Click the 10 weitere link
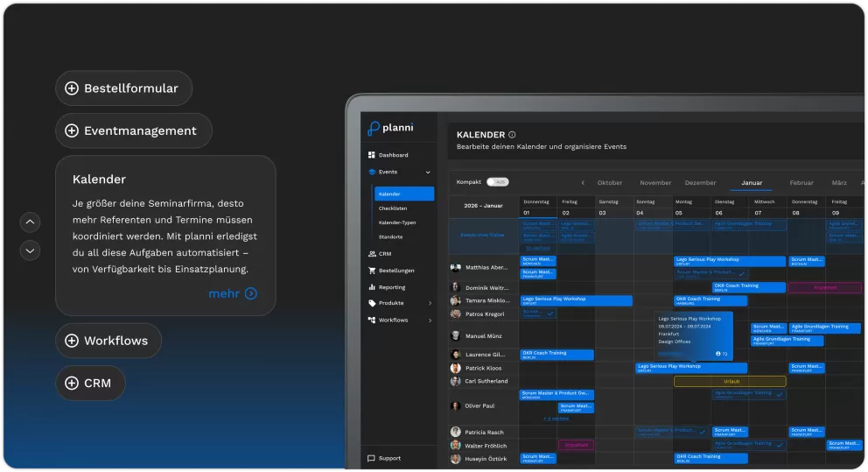 537,248
